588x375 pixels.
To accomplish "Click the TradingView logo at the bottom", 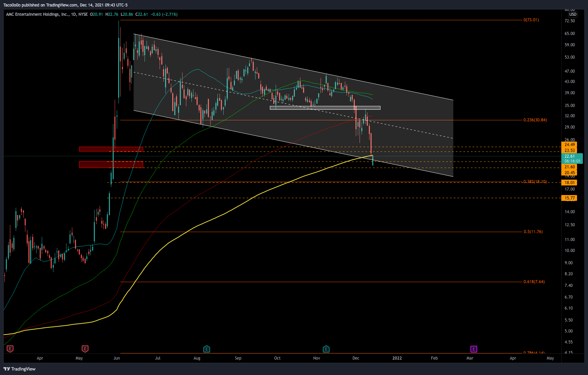I will (20, 369).
